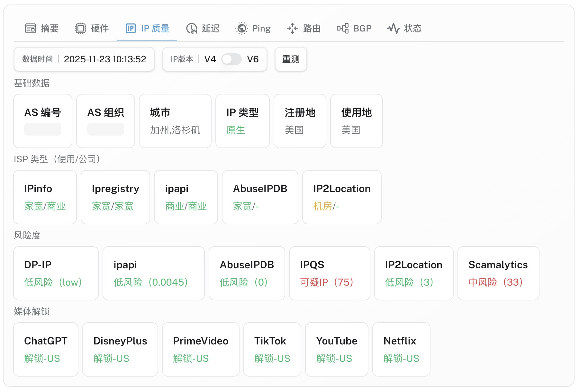Click the ChatGPT unlock card
The width and height of the screenshot is (580, 392).
point(46,349)
